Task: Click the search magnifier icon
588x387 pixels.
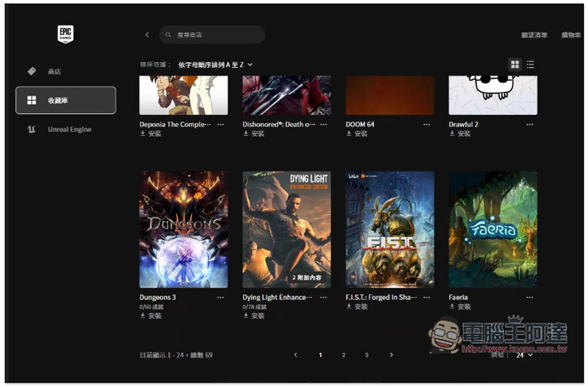Action: pyautogui.click(x=168, y=35)
